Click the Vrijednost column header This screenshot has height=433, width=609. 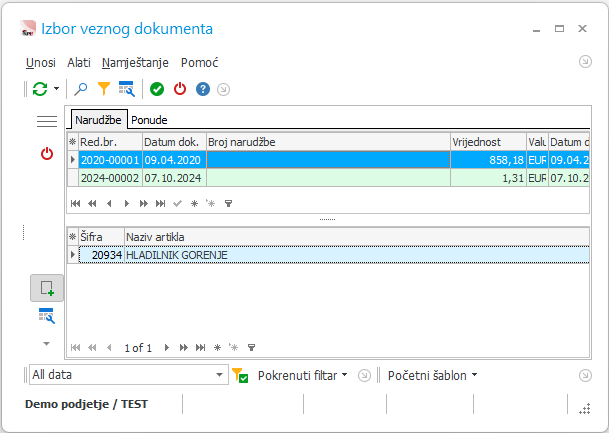(488, 142)
